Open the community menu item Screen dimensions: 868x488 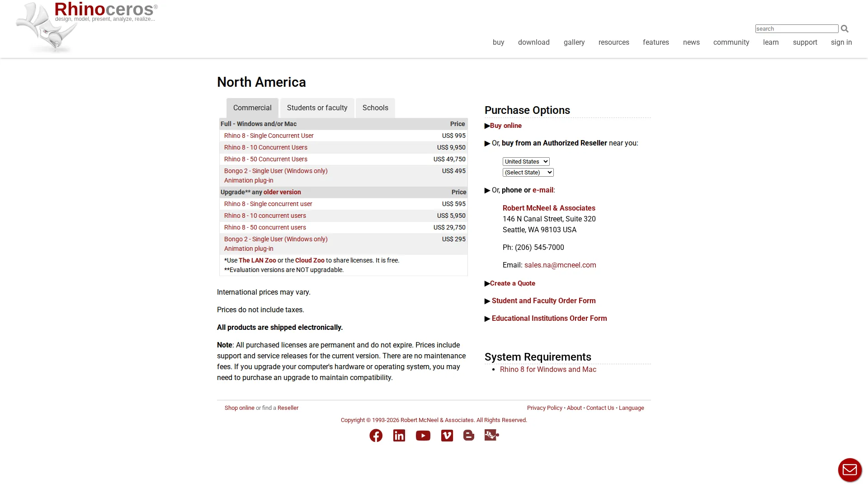(x=731, y=42)
